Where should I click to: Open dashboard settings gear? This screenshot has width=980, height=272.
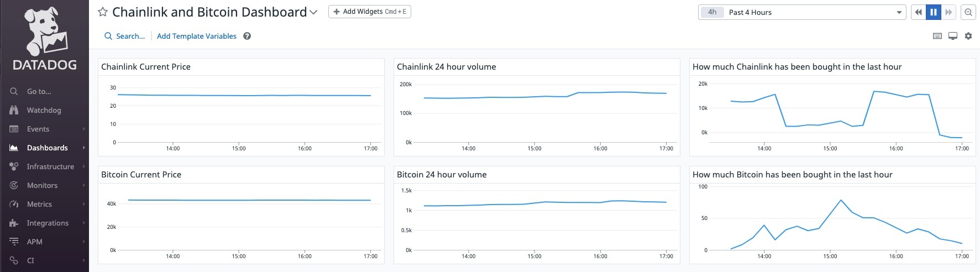[968, 36]
